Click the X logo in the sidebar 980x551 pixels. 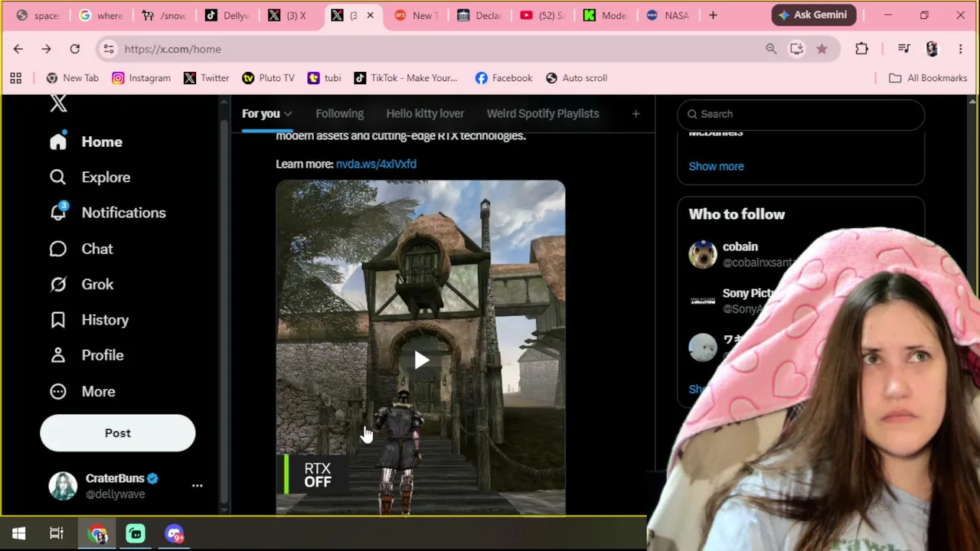(58, 104)
